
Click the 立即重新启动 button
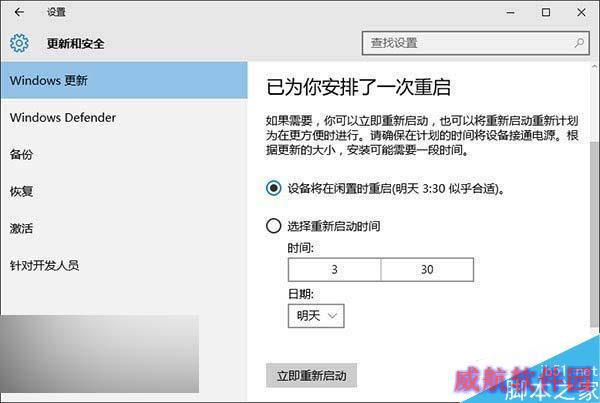coord(311,375)
